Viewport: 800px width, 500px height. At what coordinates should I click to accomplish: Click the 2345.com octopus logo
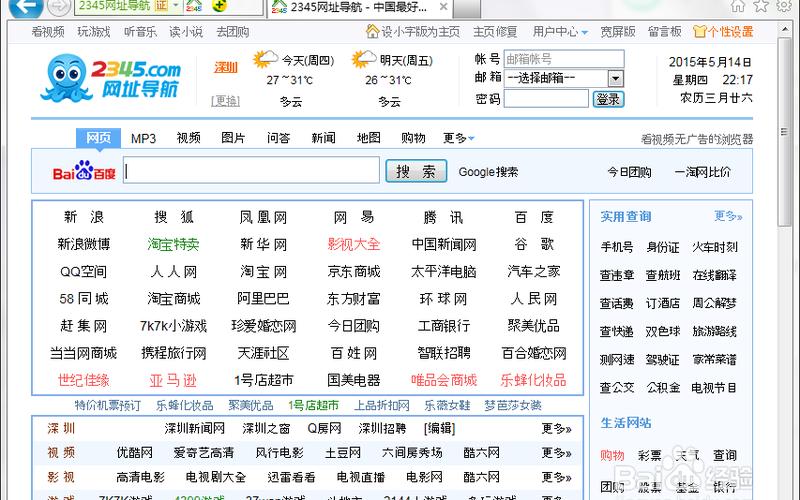111,78
